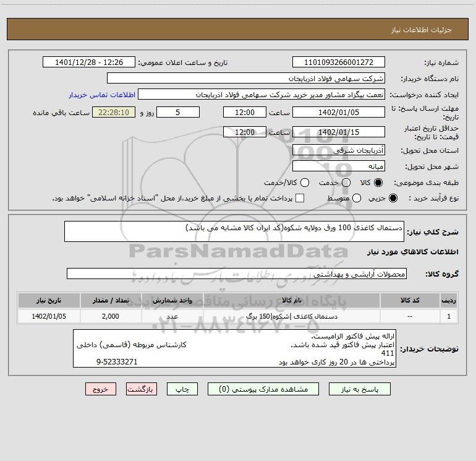Click the خروج exit button
Image resolution: width=476 pixels, height=461 pixels.
[101, 389]
